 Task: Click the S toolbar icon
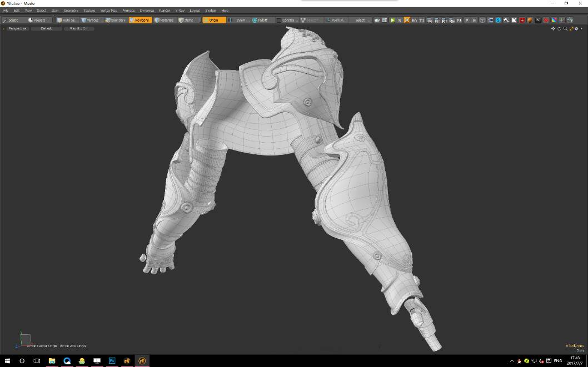click(x=400, y=20)
